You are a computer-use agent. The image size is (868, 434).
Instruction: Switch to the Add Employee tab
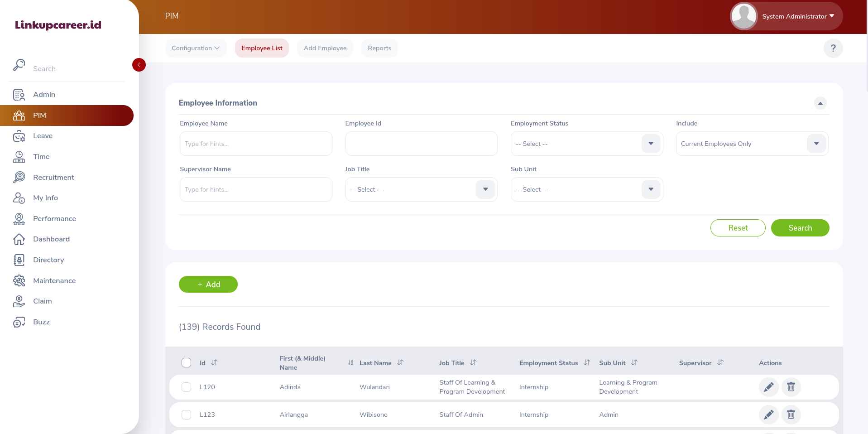pos(325,48)
